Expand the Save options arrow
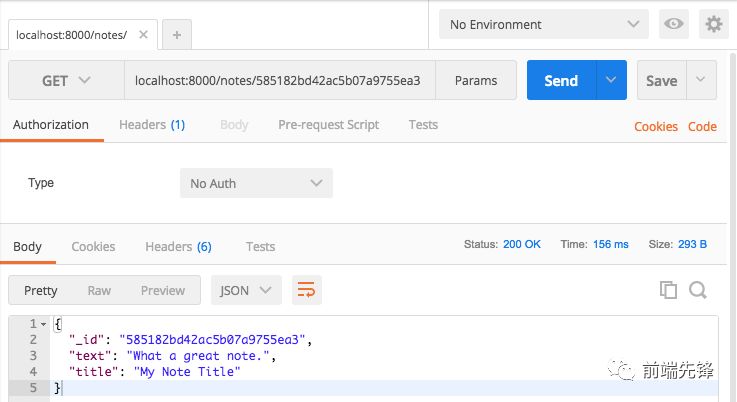Image resolution: width=737 pixels, height=402 pixels. (702, 81)
